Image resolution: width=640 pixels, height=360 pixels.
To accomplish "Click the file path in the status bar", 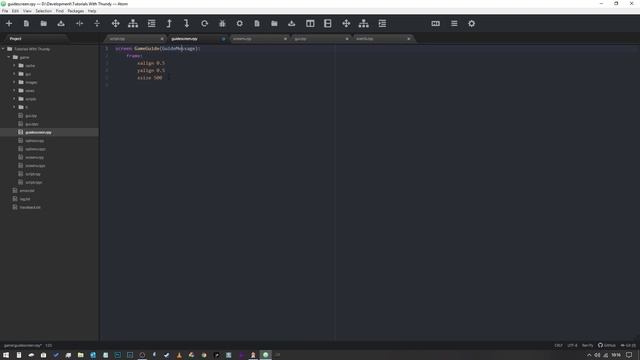I will [23, 345].
